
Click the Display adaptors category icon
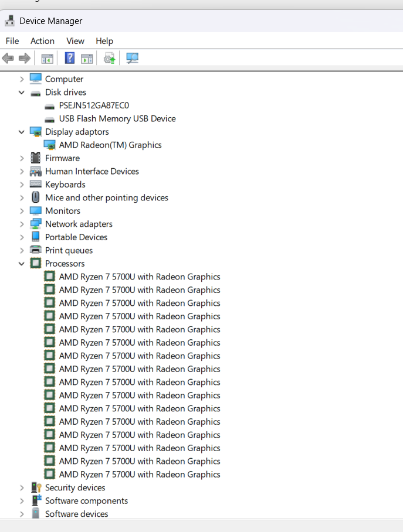click(x=36, y=132)
